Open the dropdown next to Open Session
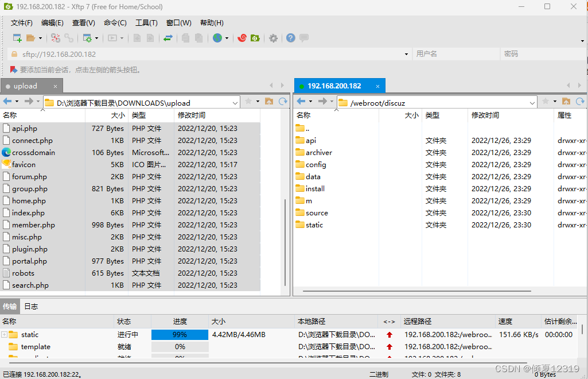The width and height of the screenshot is (588, 379). (41, 38)
